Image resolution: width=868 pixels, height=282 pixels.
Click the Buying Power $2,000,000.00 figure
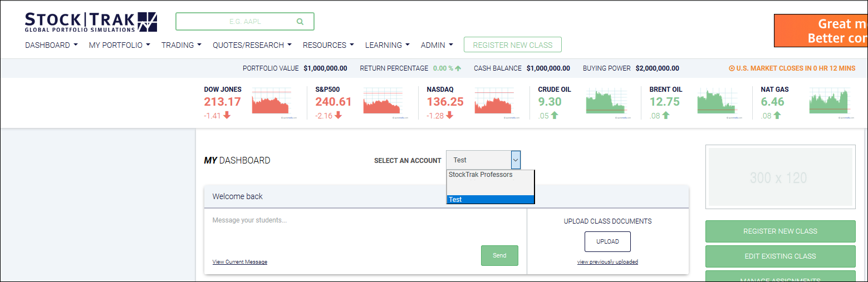657,68
